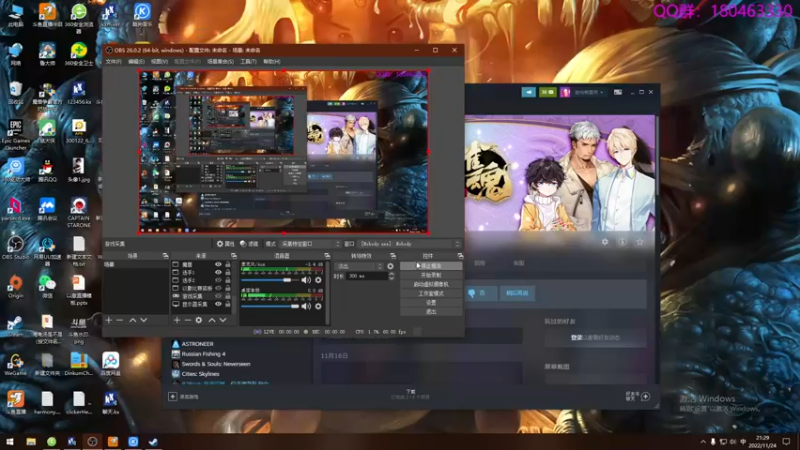Open the 场景集合(S) menu in OBS

220,62
